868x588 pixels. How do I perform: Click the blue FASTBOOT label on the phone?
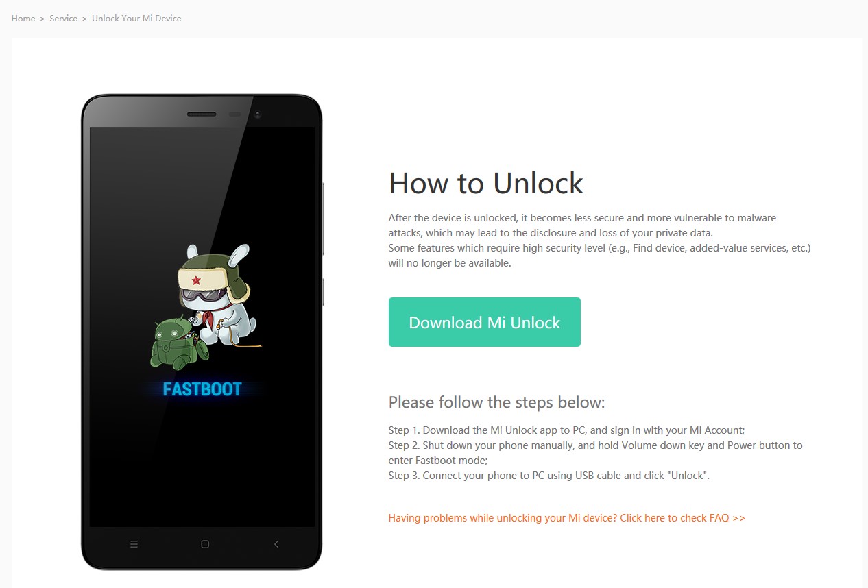202,389
